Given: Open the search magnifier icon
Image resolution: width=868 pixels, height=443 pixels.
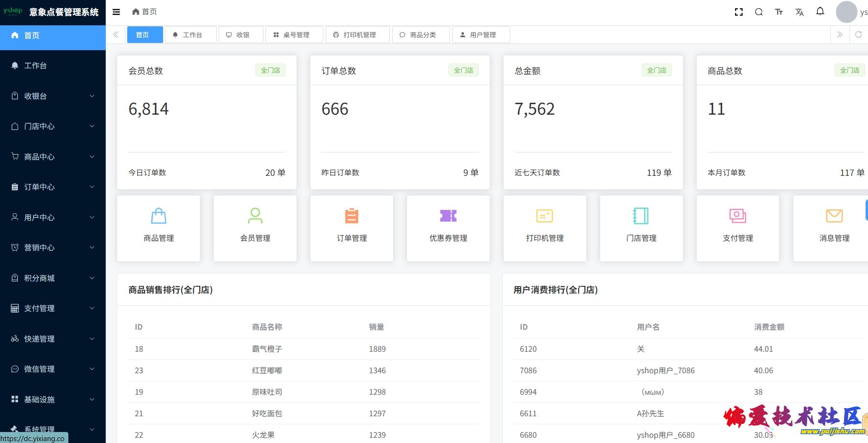Looking at the screenshot, I should click(758, 12).
